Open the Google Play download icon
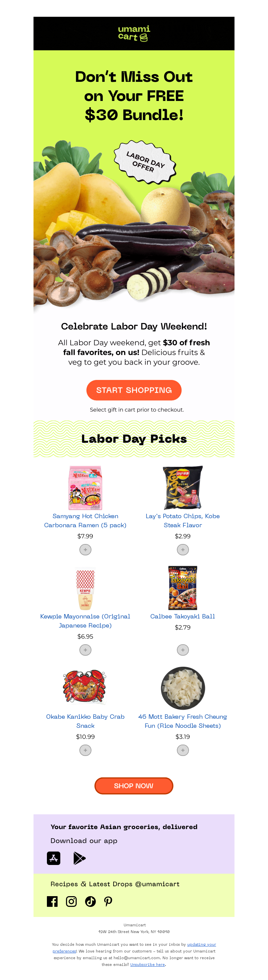 pos(79,858)
